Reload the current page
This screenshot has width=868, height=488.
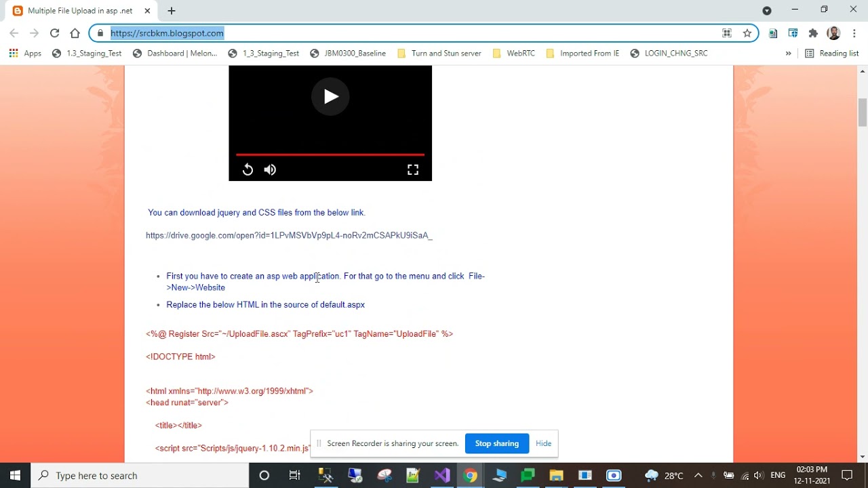click(55, 33)
